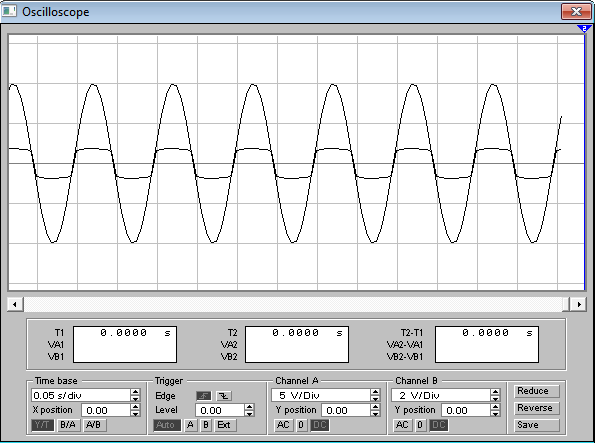Click the Reverse button
Screen dimensions: 597x444
[x=536, y=408]
